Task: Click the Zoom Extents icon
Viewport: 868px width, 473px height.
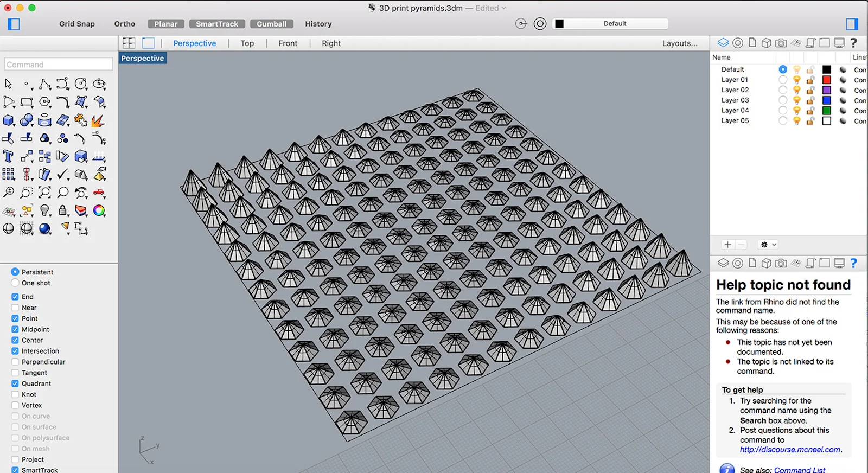Action: click(44, 193)
